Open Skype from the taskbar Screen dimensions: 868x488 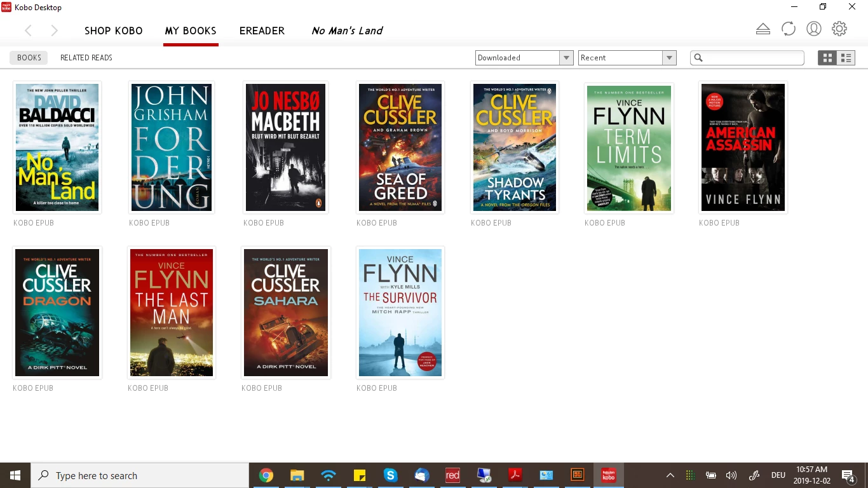[390, 475]
